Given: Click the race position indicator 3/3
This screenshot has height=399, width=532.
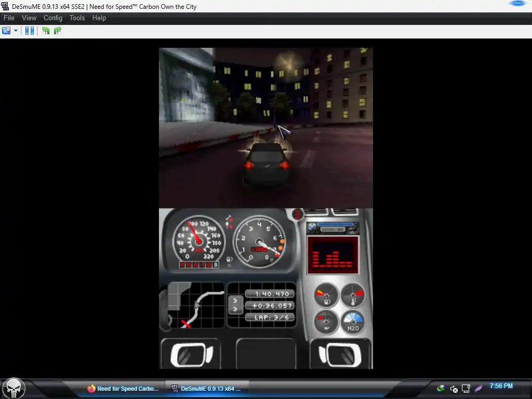Looking at the screenshot, I should [235, 304].
